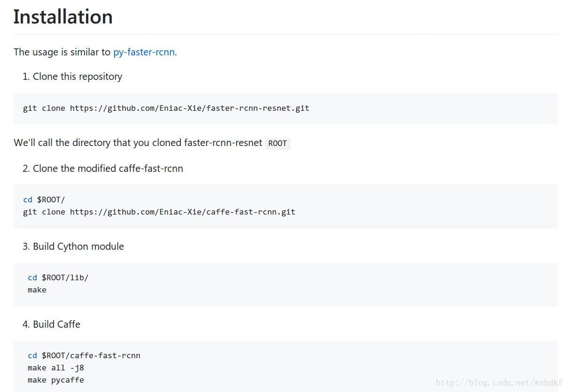Screen dimensions: 568x392
Task: Click the step 2 Clone the modified caffe-fast-rcnn text
Action: click(x=103, y=169)
